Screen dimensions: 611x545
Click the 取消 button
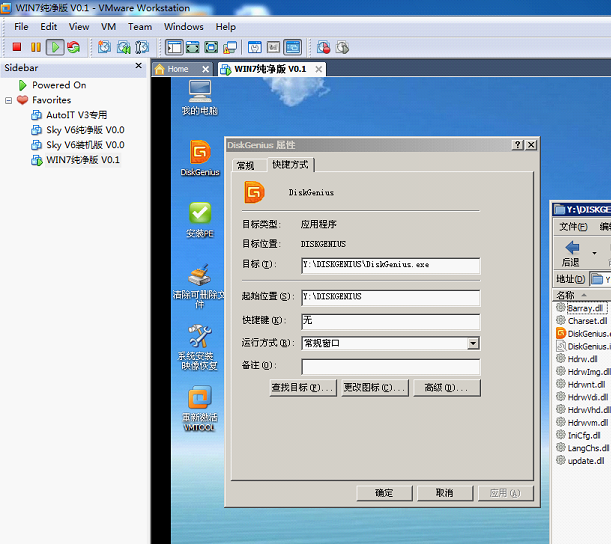coord(445,493)
